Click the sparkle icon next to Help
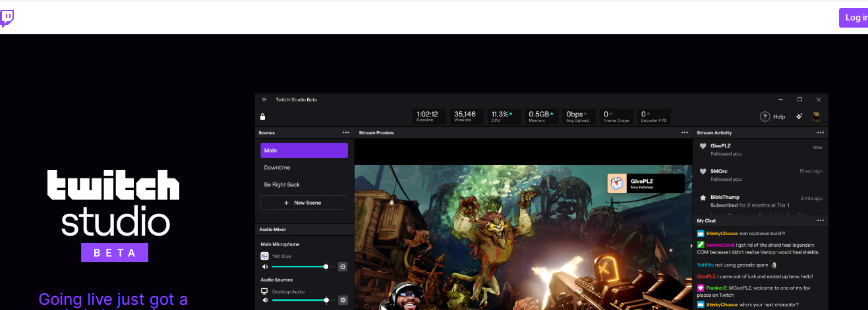 799,116
